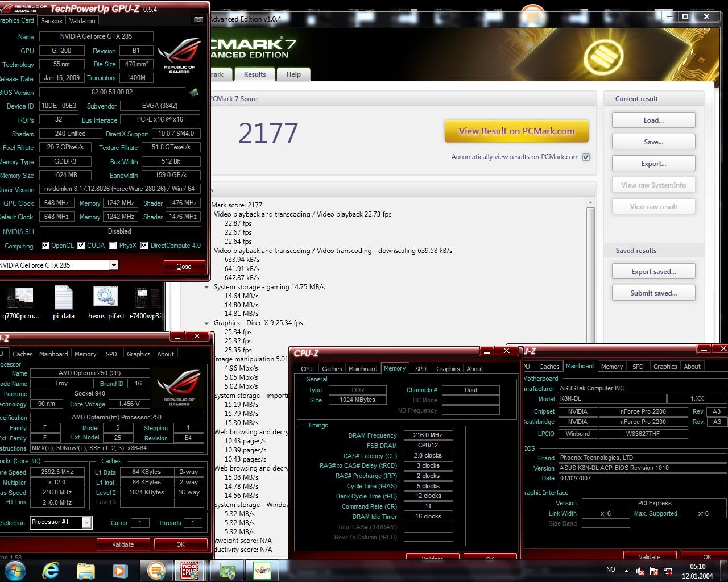Switch to the Help tab in PCMark 7
This screenshot has height=582, width=728.
click(293, 74)
